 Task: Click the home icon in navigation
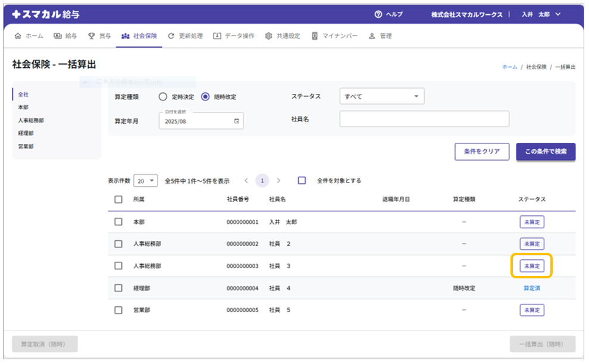[x=17, y=36]
